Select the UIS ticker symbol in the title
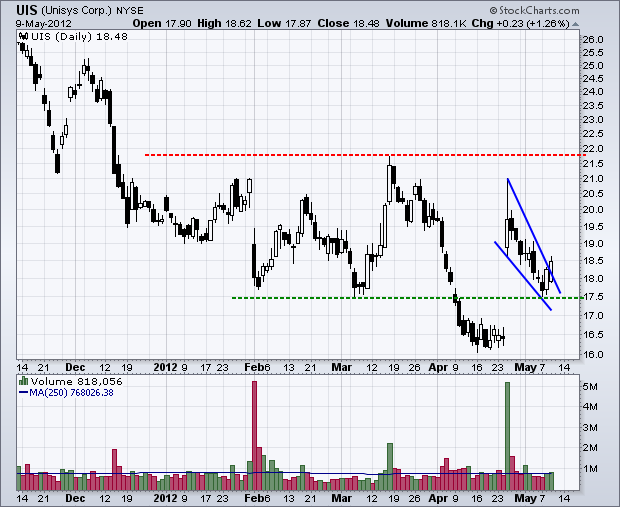Viewport: 620px width, 507px height. point(27,10)
